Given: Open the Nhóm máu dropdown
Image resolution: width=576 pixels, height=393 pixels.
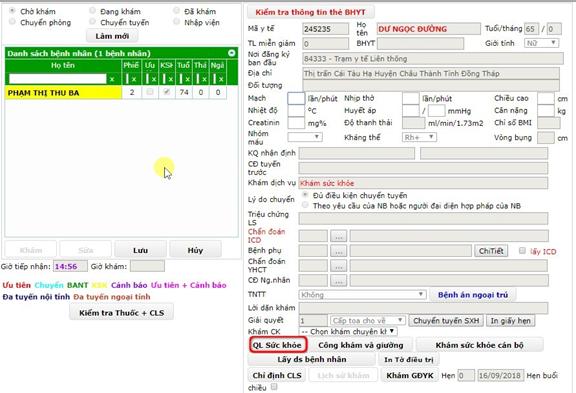Looking at the screenshot, I should pos(305,137).
